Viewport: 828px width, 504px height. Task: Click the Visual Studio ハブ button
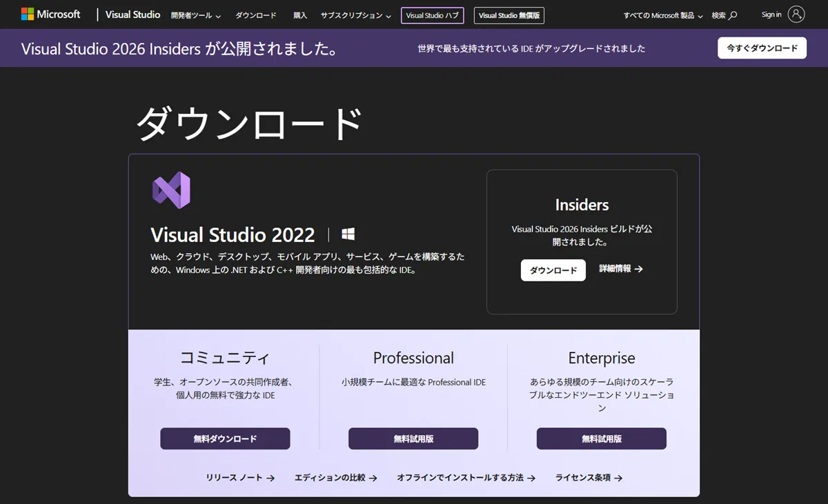pyautogui.click(x=433, y=15)
